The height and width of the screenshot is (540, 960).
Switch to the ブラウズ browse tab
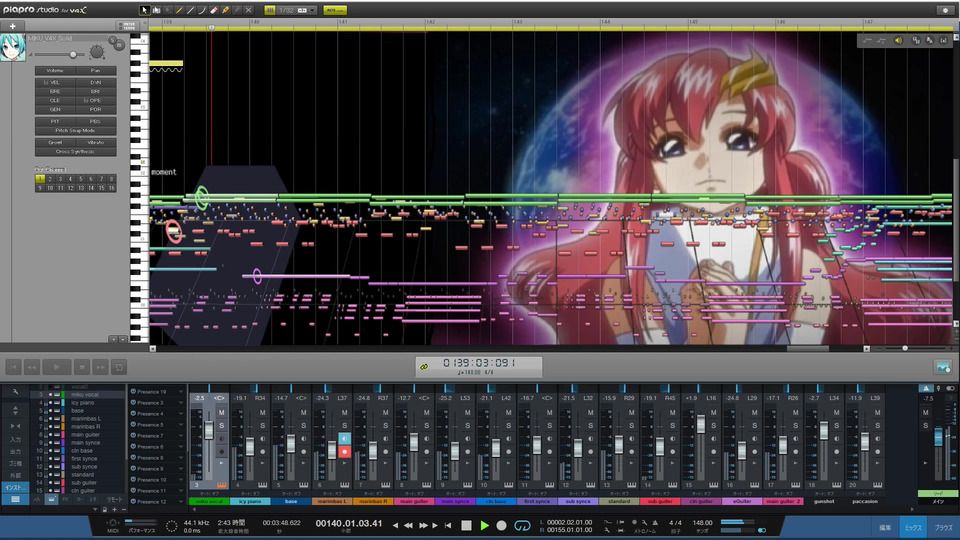pos(943,528)
